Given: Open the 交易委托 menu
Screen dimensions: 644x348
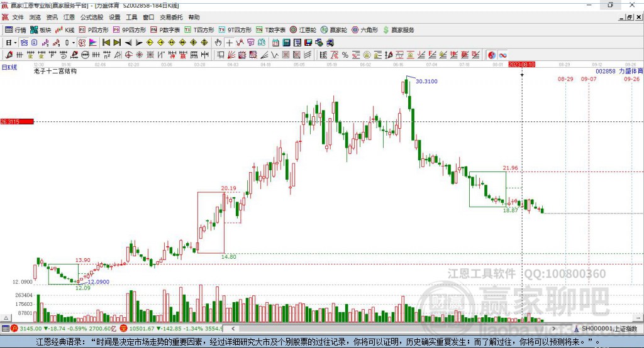Looking at the screenshot, I should pos(171,17).
